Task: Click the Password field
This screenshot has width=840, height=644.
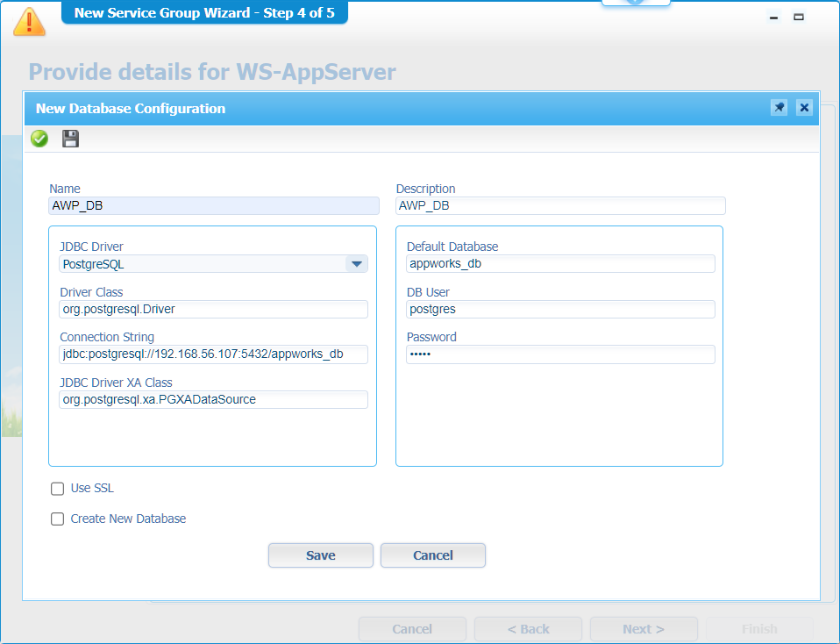Action: pos(560,354)
